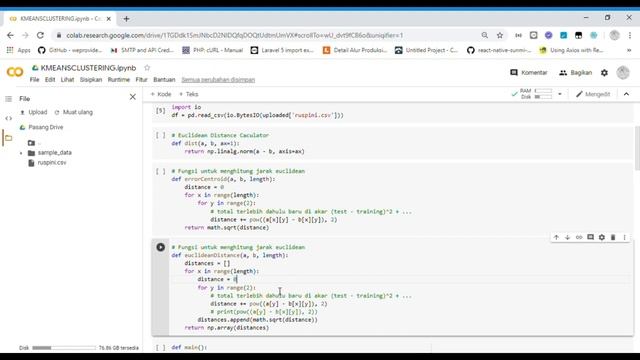Move the selected cell down
This screenshot has width=640, height=360.
tap(567, 237)
